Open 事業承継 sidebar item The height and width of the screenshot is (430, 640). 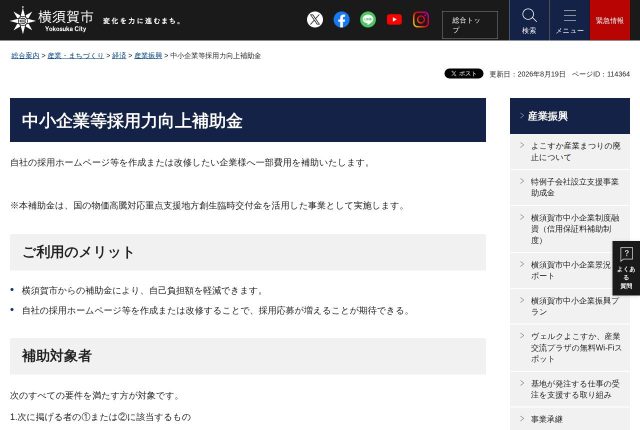pyautogui.click(x=570, y=419)
